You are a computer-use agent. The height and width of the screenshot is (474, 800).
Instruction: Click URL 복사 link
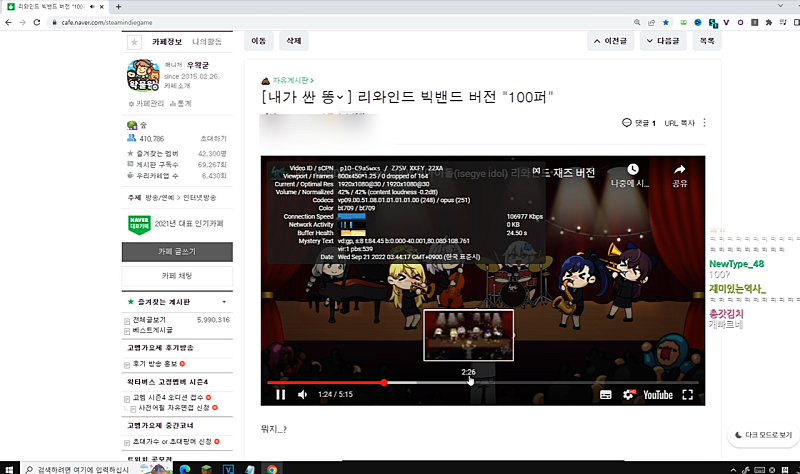680,123
